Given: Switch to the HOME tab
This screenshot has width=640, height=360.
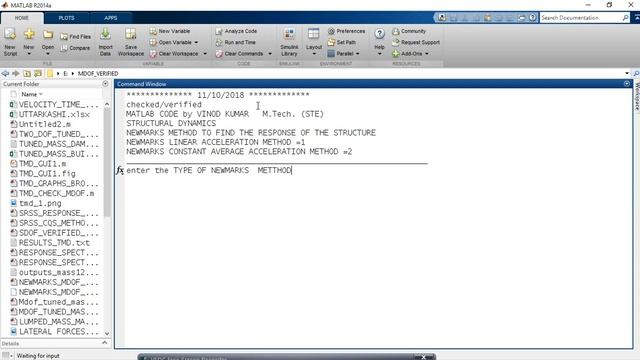Looking at the screenshot, I should point(22,18).
